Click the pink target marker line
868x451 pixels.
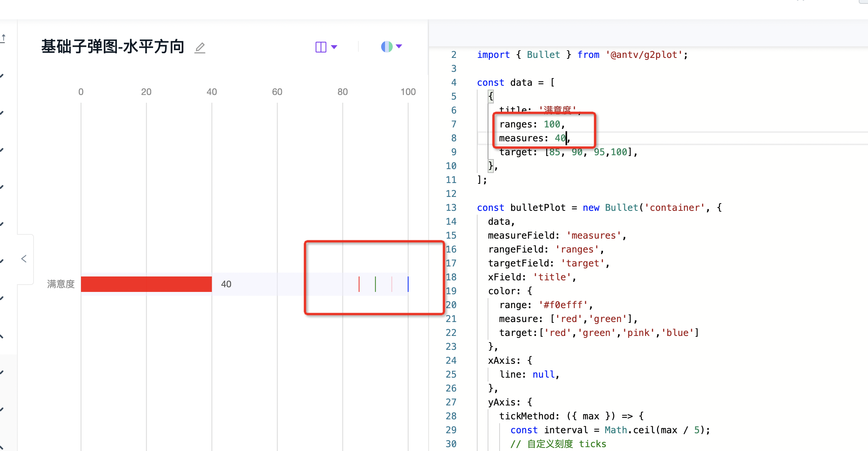click(x=392, y=284)
